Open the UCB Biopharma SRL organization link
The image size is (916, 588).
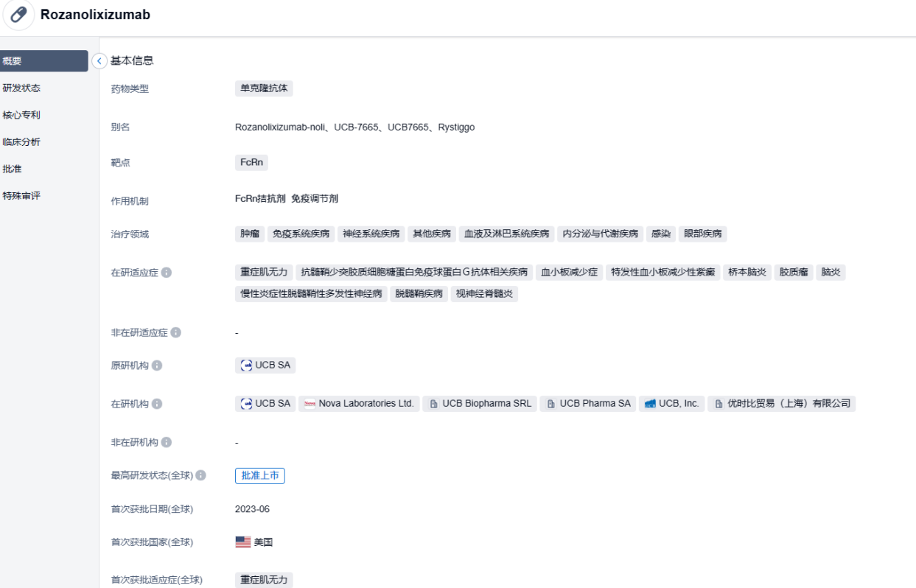point(479,404)
